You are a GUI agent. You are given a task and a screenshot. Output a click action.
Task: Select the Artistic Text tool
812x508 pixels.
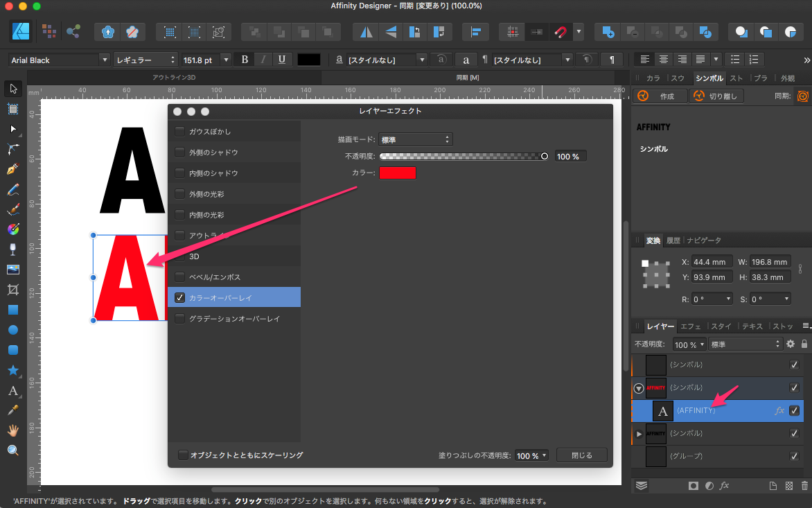pyautogui.click(x=13, y=390)
